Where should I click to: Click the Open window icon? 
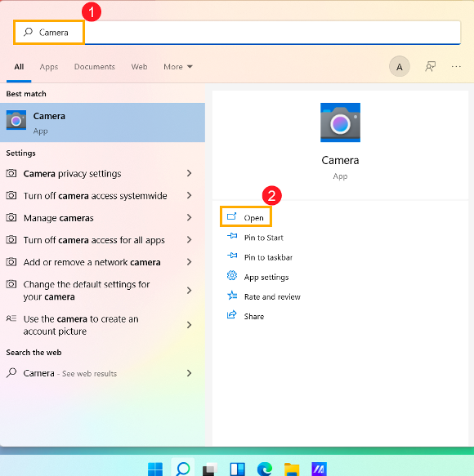[231, 216]
